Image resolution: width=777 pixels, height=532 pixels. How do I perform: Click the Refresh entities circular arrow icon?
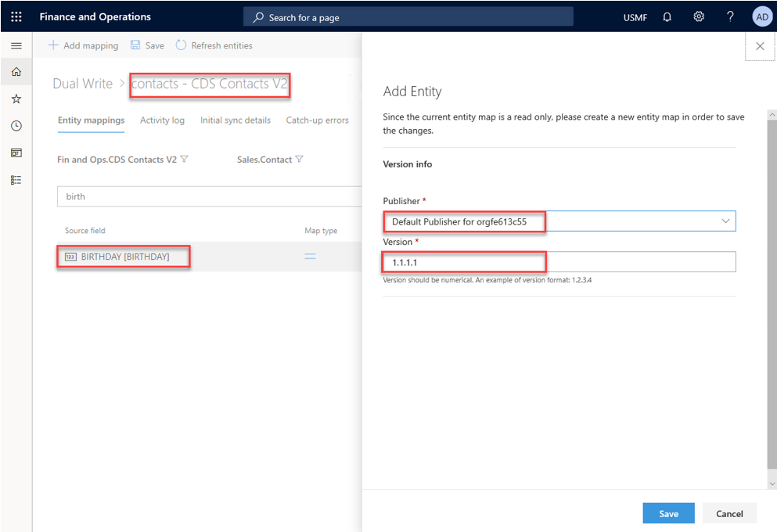181,45
